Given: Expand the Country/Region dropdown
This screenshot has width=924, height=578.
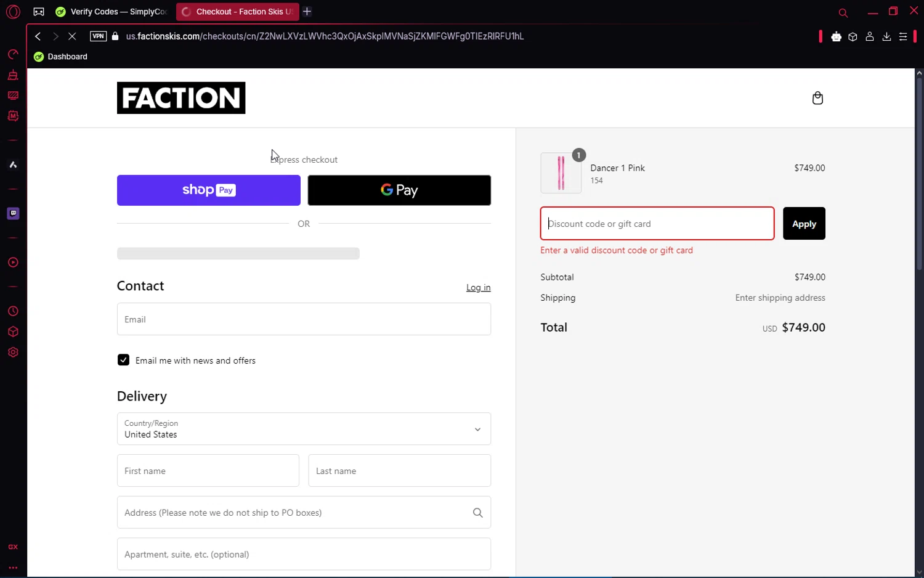Looking at the screenshot, I should (304, 429).
